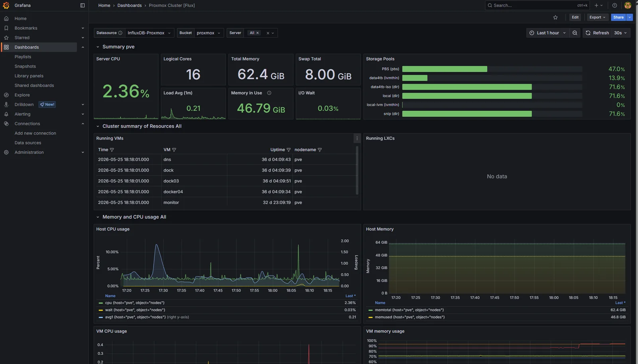The height and width of the screenshot is (364, 638).
Task: Select the docker04 VM table row
Action: [225, 192]
